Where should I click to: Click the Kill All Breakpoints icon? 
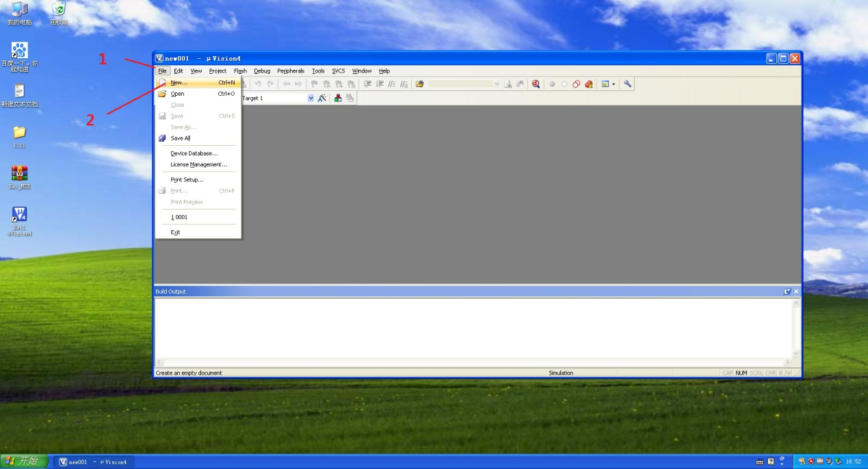tap(588, 84)
